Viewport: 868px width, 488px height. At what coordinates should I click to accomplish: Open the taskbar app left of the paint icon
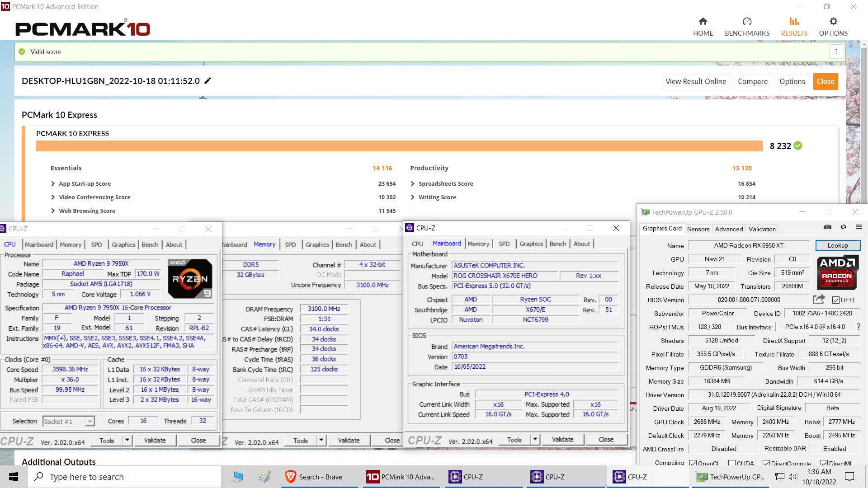(238, 477)
